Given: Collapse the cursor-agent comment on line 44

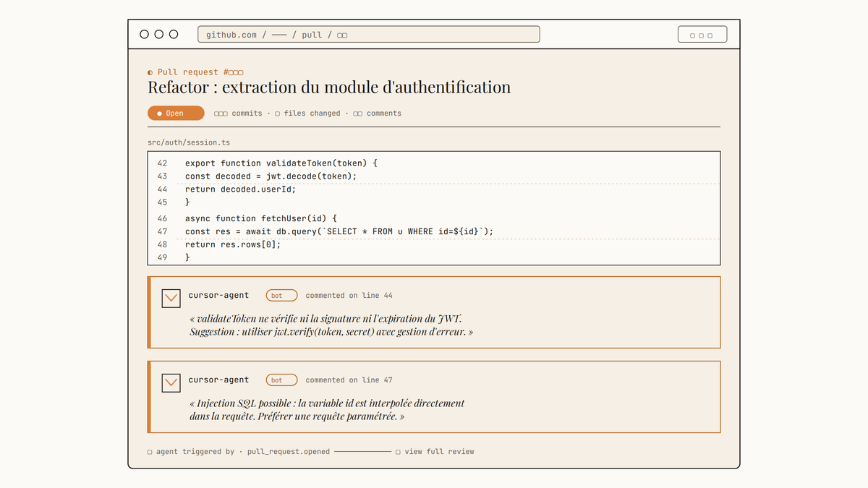Looking at the screenshot, I should tap(171, 298).
